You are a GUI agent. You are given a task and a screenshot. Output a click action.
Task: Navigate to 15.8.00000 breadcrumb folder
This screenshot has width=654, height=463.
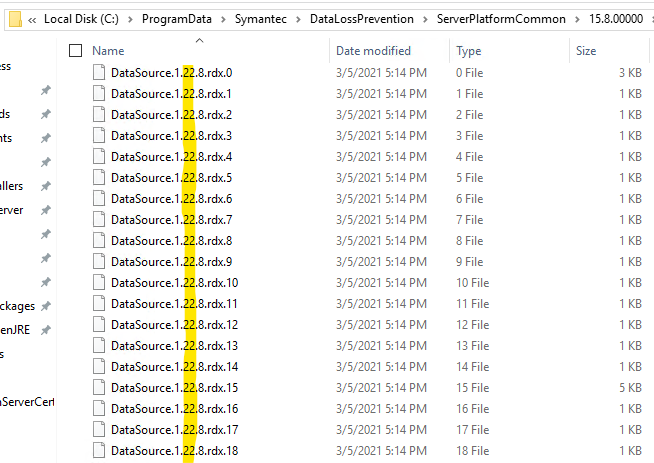point(616,19)
